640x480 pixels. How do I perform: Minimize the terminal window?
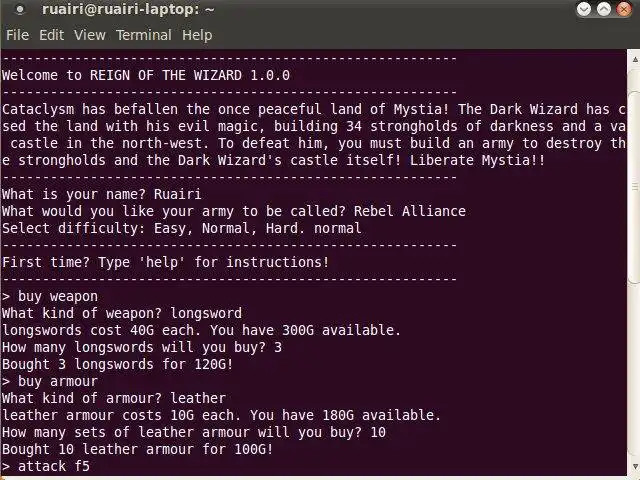583,10
